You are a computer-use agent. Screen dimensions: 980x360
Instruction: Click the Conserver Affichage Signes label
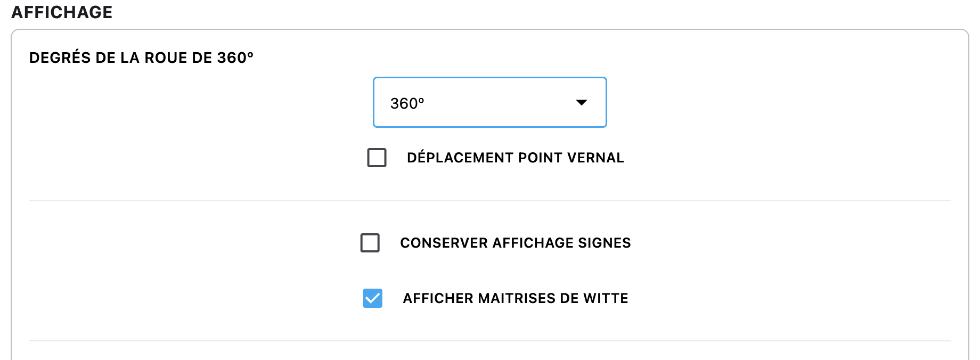point(515,243)
